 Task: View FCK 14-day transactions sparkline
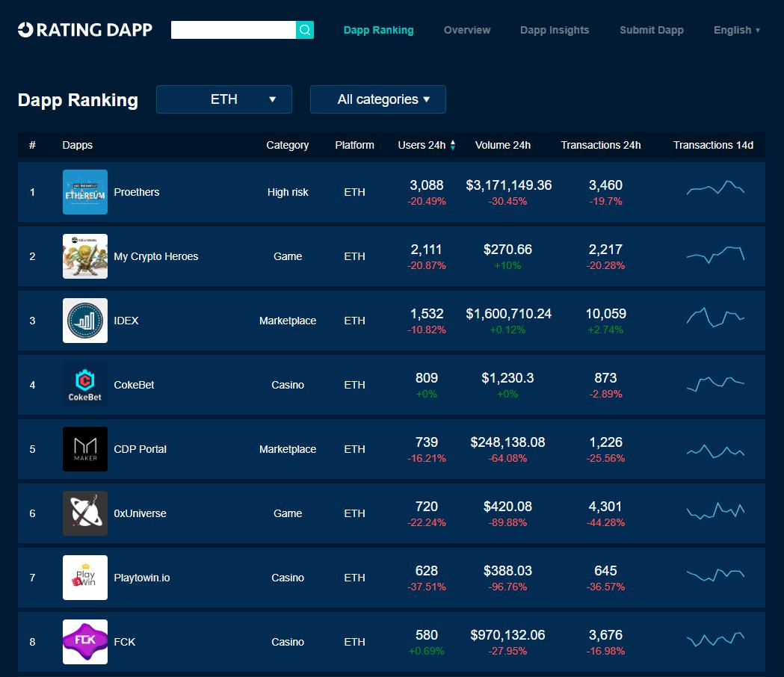pyautogui.click(x=715, y=639)
